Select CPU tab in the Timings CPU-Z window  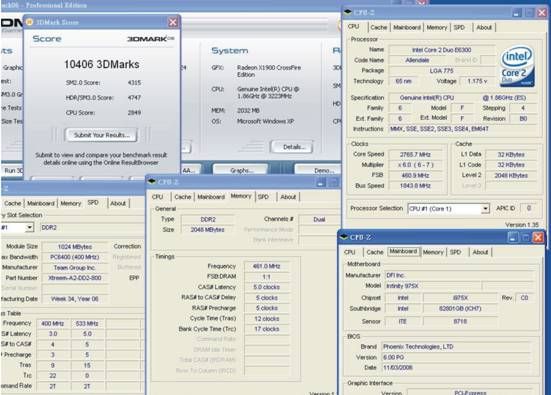157,197
